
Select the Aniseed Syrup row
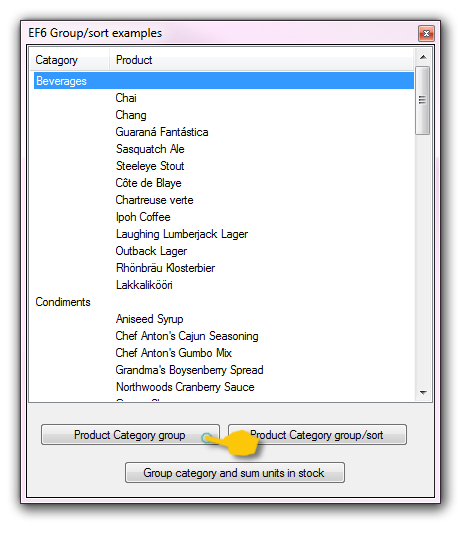point(224,319)
